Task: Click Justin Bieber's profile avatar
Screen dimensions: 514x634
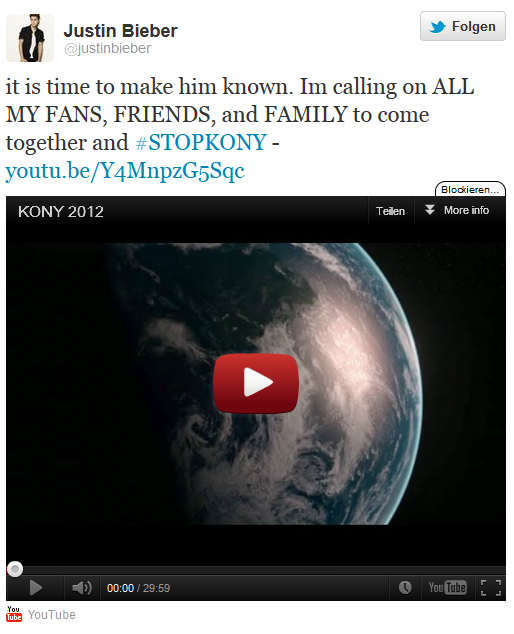Action: pos(30,38)
